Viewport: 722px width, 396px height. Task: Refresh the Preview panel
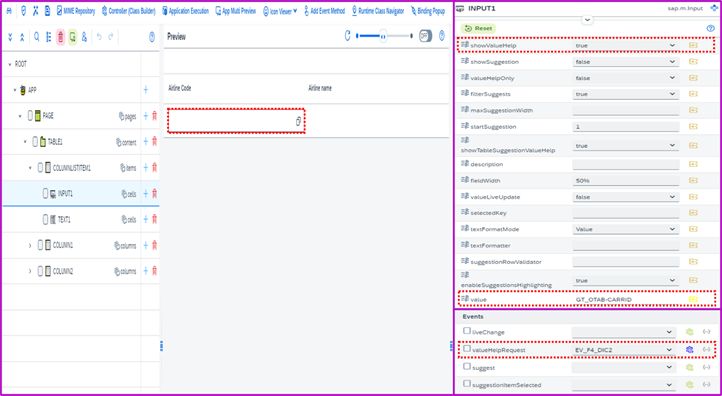(348, 36)
